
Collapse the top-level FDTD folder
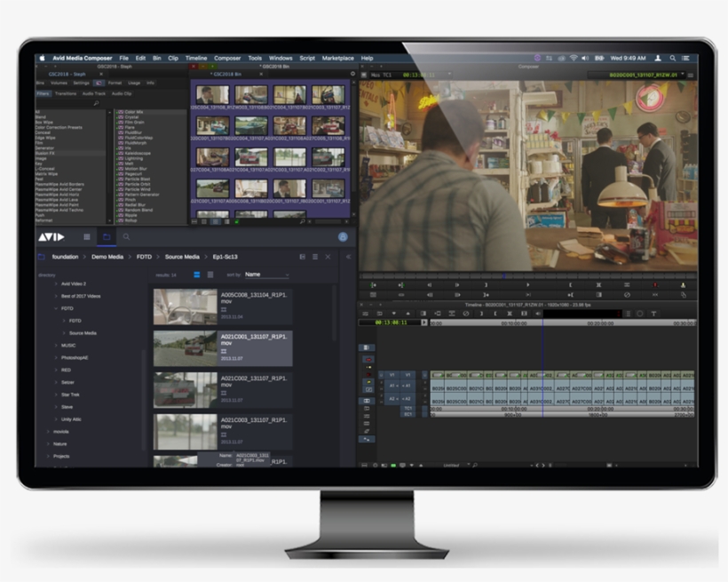point(56,308)
